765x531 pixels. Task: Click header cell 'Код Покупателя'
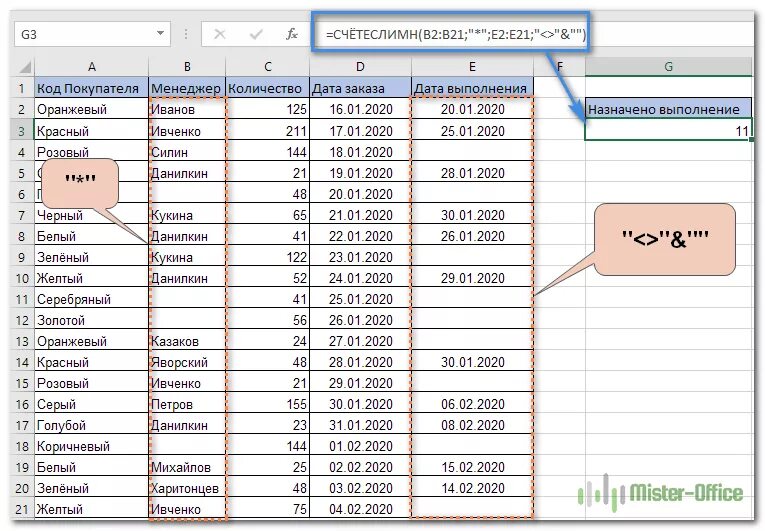point(91,88)
